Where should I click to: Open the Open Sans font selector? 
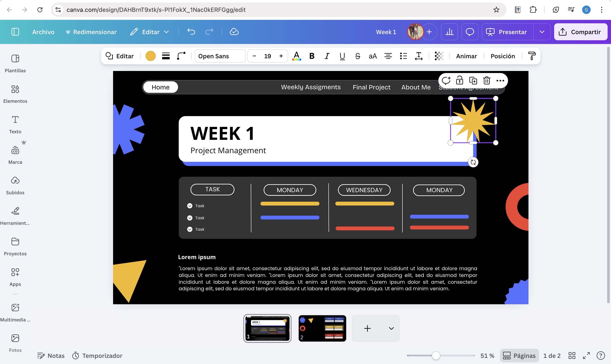(220, 56)
